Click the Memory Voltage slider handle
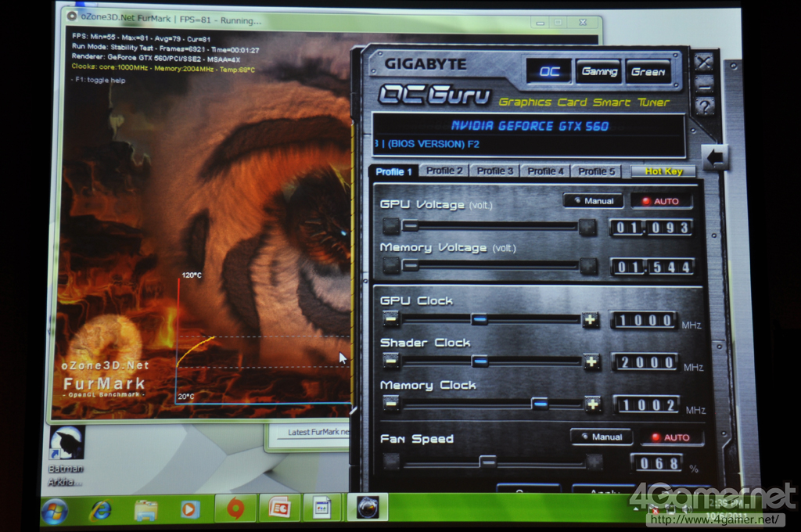Image resolution: width=801 pixels, height=532 pixels. pos(410,264)
